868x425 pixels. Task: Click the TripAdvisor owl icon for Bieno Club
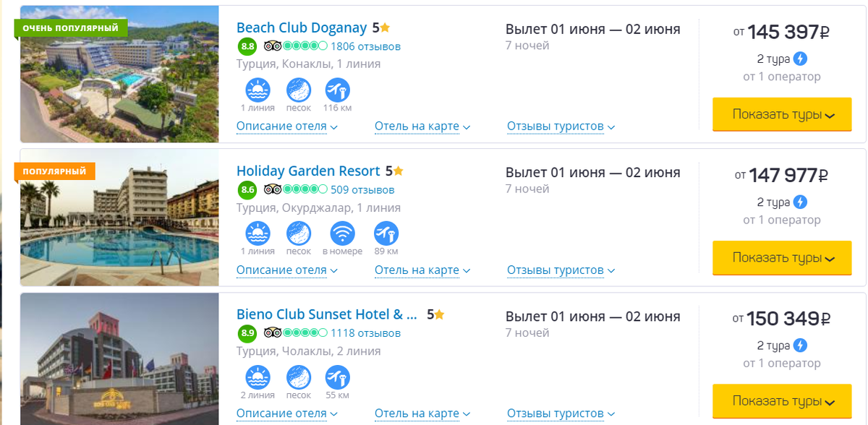point(273,333)
